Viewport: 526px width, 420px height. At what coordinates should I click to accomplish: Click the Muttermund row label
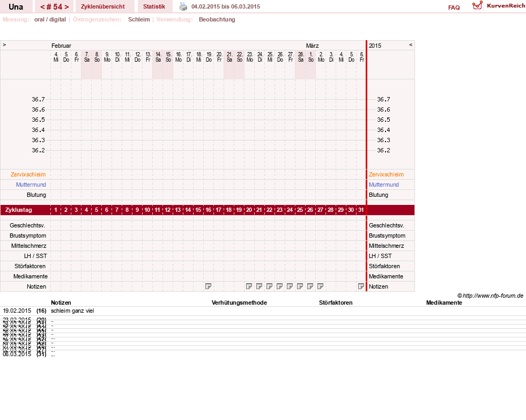click(x=31, y=185)
